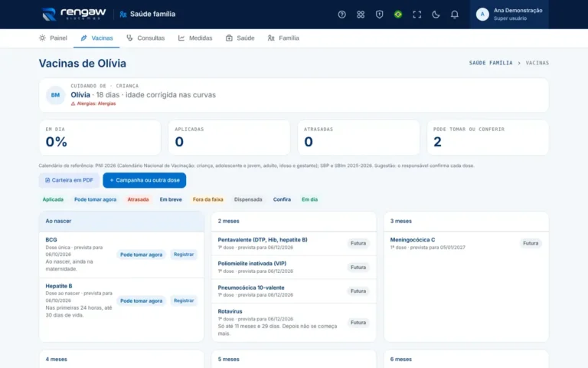The height and width of the screenshot is (368, 588).
Task: Click the Atrasadas count card
Action: pyautogui.click(x=358, y=137)
